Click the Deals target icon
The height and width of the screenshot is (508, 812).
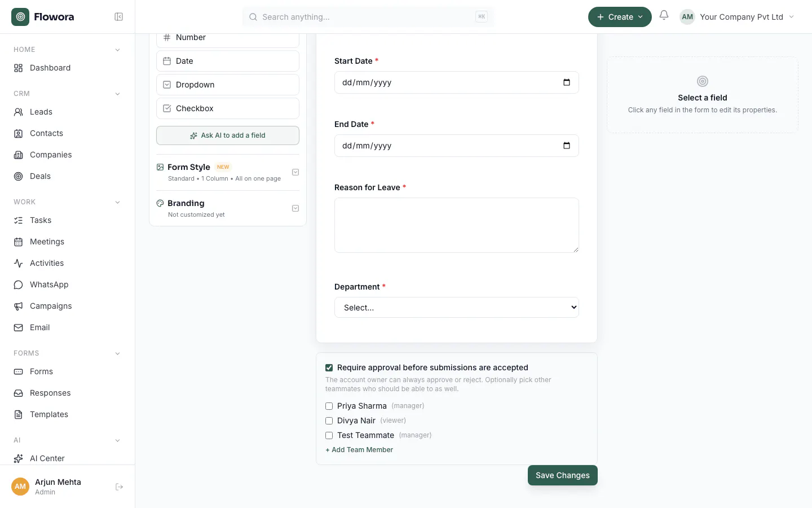click(x=19, y=176)
